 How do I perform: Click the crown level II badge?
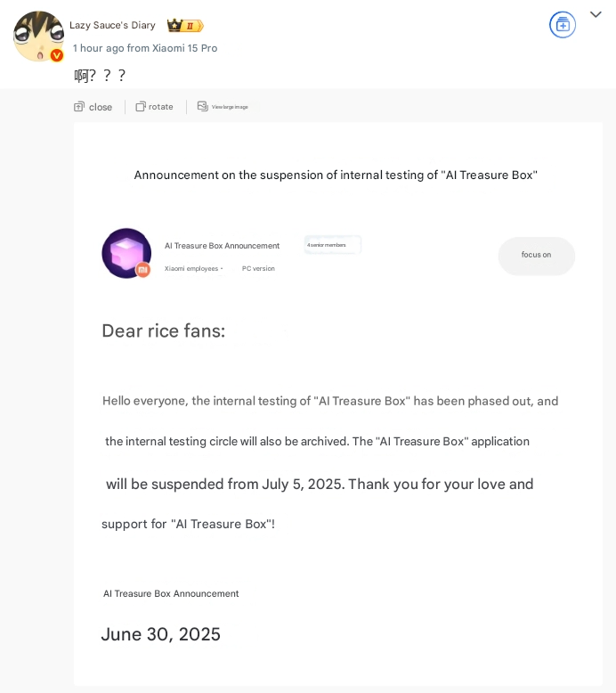pyautogui.click(x=185, y=26)
